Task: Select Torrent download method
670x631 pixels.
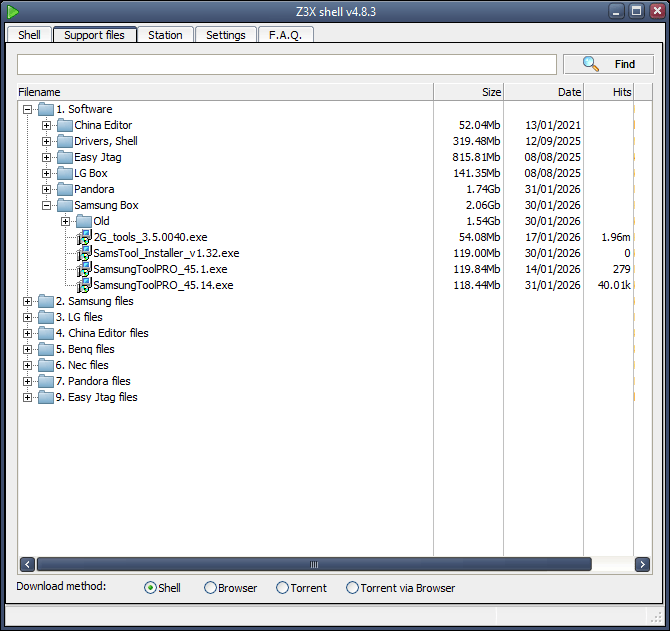Action: coord(282,588)
